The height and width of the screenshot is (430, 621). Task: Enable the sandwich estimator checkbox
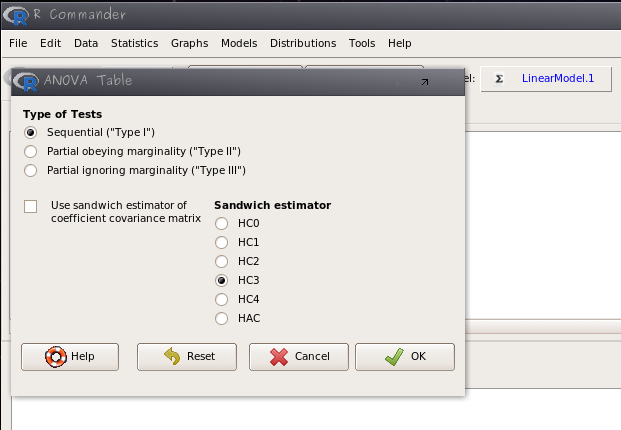(30, 206)
